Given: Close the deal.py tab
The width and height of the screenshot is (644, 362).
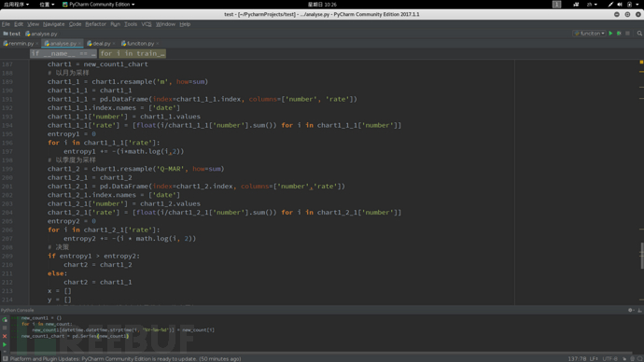Looking at the screenshot, I should [x=114, y=44].
